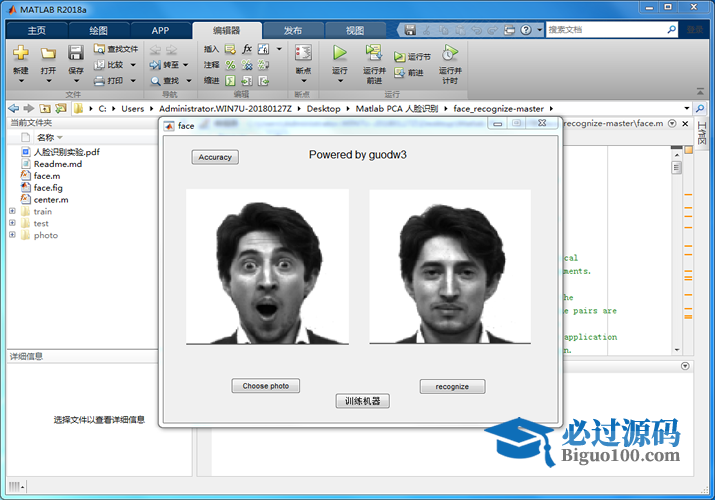Click the Run and Advance (运行并前进) icon
This screenshot has height=500, width=715.
(374, 52)
